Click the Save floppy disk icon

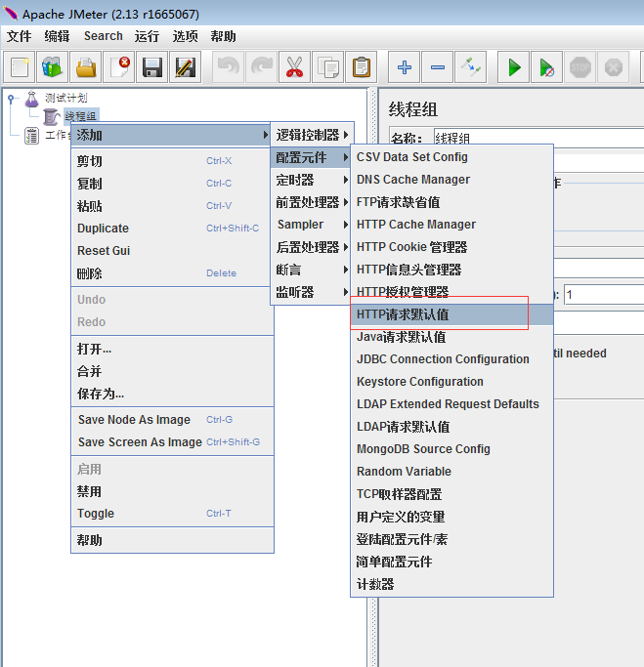coord(151,67)
